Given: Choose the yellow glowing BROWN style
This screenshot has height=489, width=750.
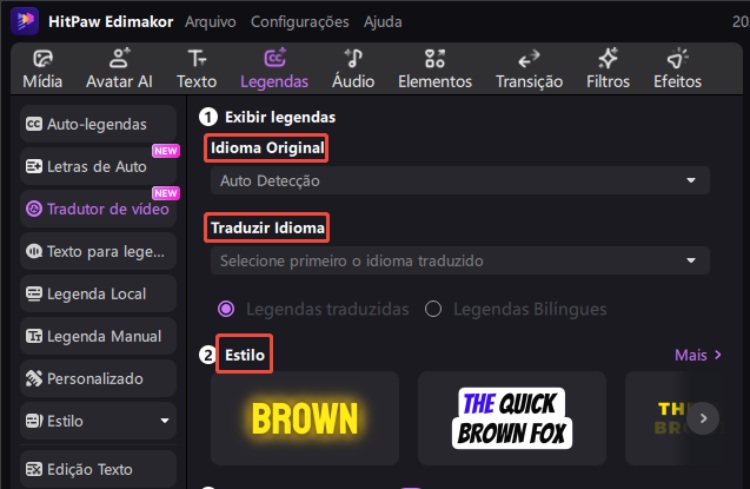Looking at the screenshot, I should [x=305, y=418].
